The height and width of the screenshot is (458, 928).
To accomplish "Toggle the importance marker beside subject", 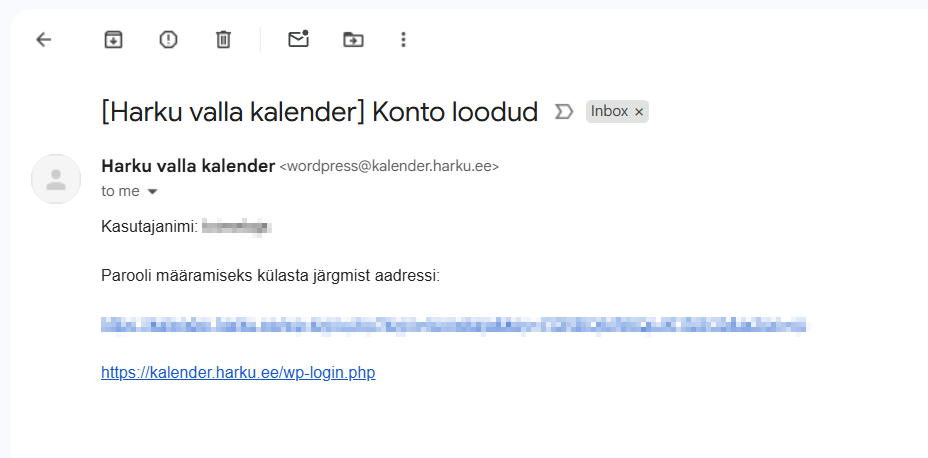I will click(x=564, y=111).
